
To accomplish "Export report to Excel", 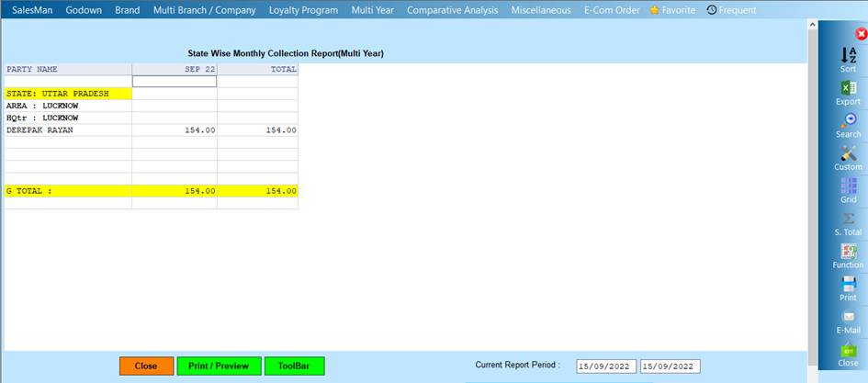I will pyautogui.click(x=848, y=89).
